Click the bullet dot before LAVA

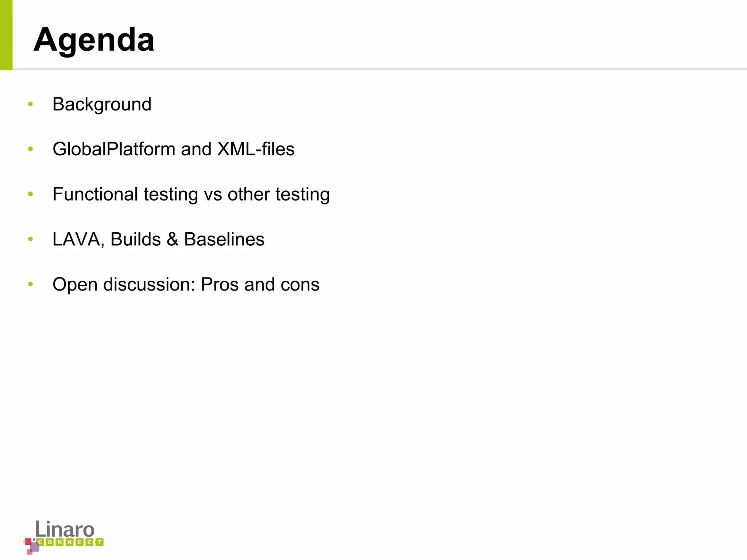30,239
